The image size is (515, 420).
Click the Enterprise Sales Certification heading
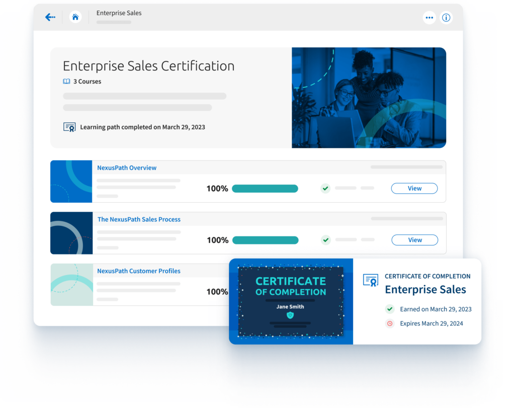pos(149,66)
